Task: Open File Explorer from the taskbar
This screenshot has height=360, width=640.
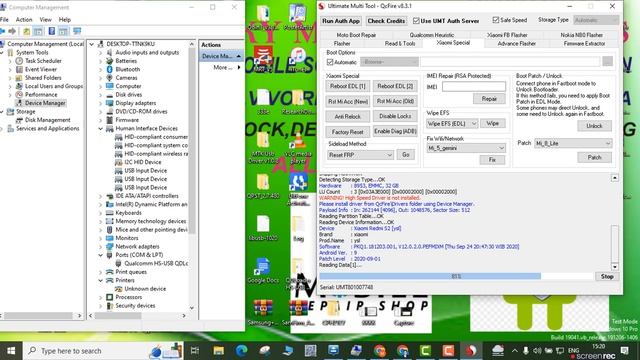Action: [x=218, y=351]
